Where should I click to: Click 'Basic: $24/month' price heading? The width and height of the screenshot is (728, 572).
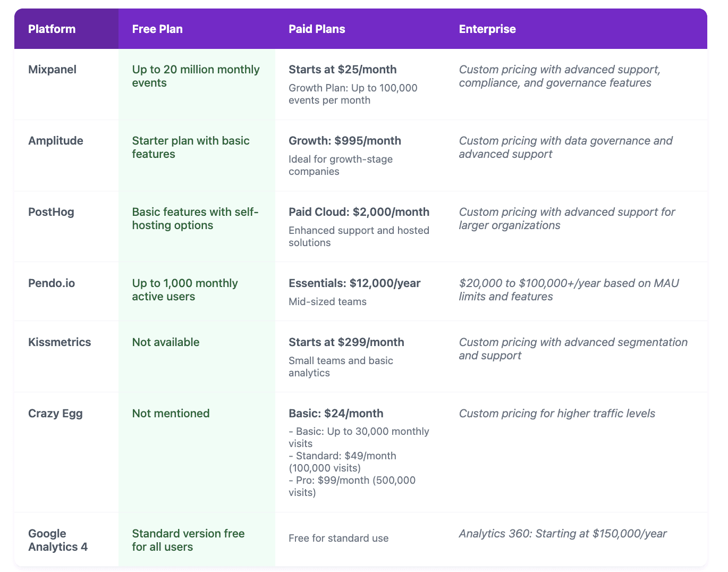336,414
